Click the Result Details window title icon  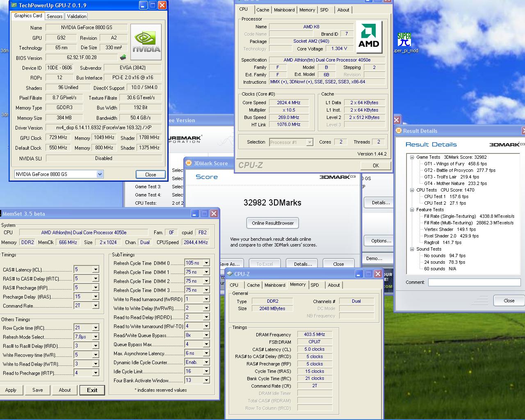(x=399, y=131)
